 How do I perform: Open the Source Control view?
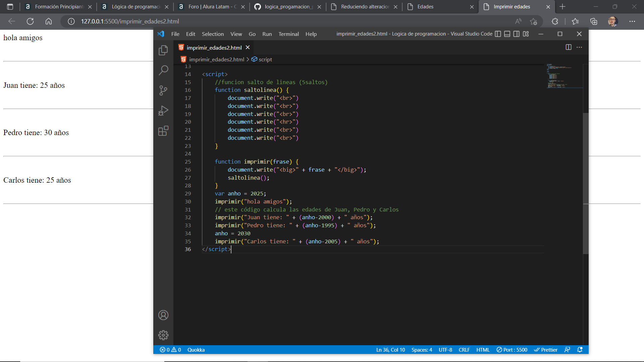(163, 90)
